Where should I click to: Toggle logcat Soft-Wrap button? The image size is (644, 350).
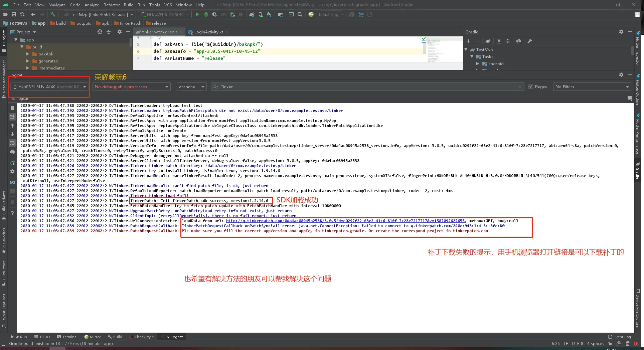[12, 143]
